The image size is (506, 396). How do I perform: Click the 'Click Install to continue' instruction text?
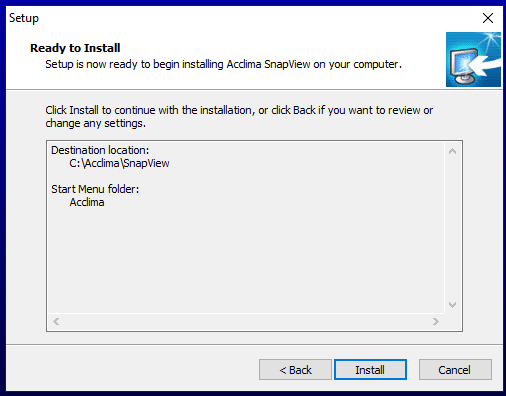pyautogui.click(x=239, y=117)
